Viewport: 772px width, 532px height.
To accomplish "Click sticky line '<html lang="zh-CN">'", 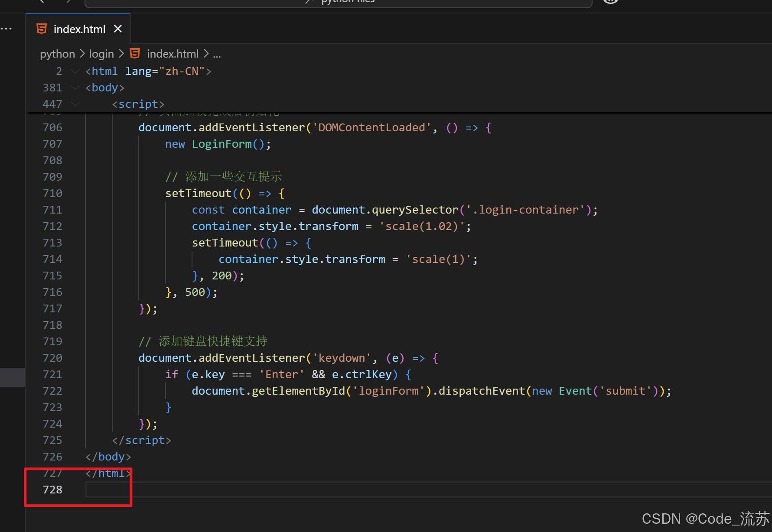I will (148, 71).
